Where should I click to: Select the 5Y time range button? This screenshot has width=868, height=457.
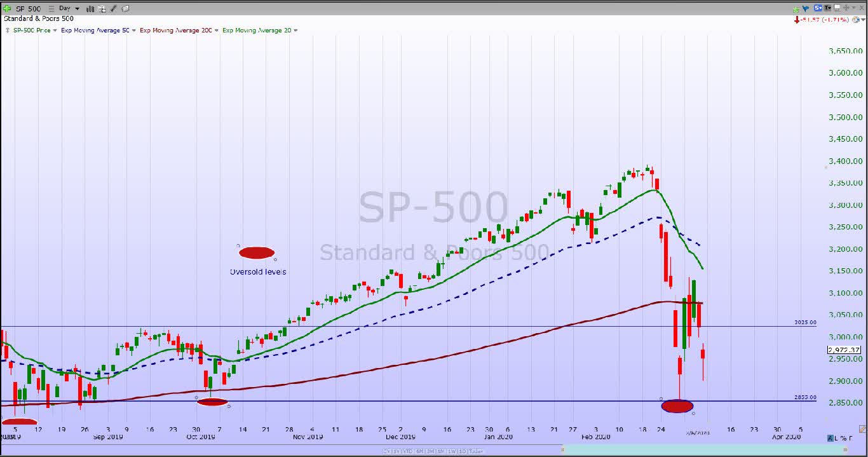[x=387, y=451]
